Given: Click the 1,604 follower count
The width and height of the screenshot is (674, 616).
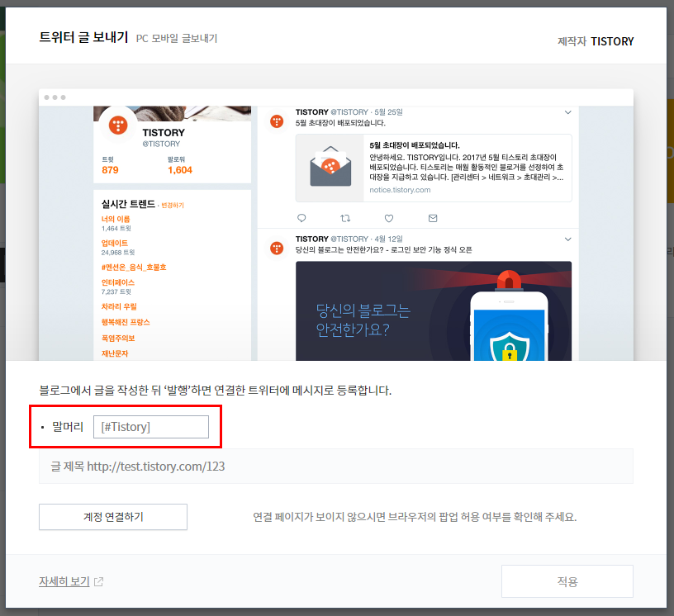Looking at the screenshot, I should [x=180, y=170].
